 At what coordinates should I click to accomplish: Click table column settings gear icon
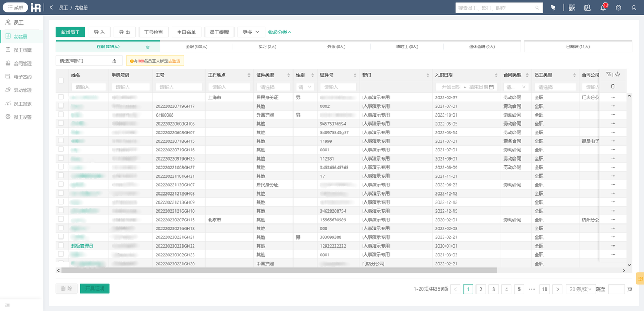(x=618, y=75)
